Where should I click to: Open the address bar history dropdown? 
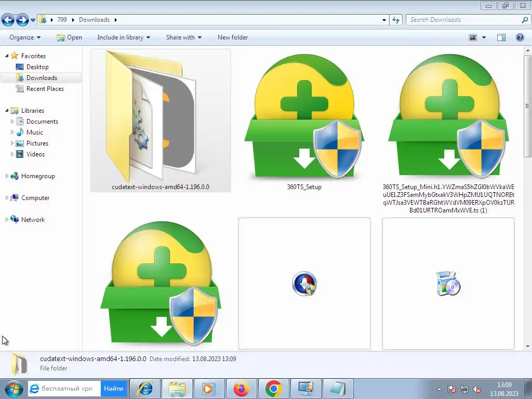(x=384, y=20)
